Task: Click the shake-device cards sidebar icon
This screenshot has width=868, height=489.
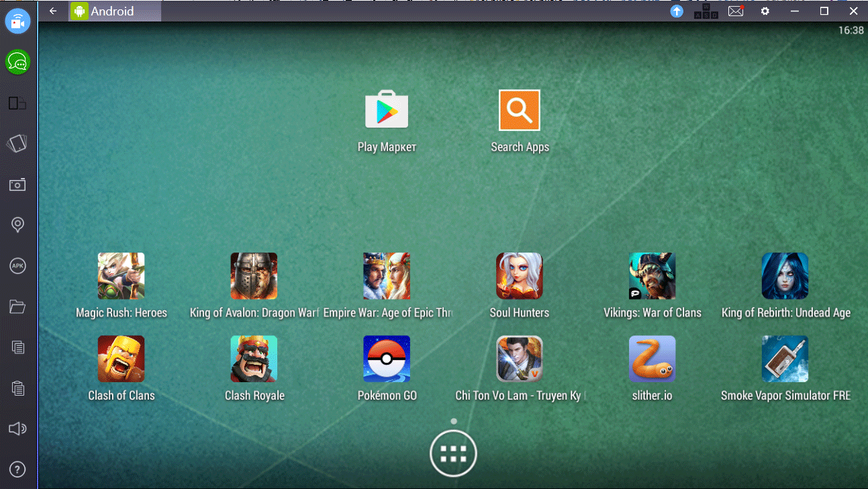Action: coord(17,144)
